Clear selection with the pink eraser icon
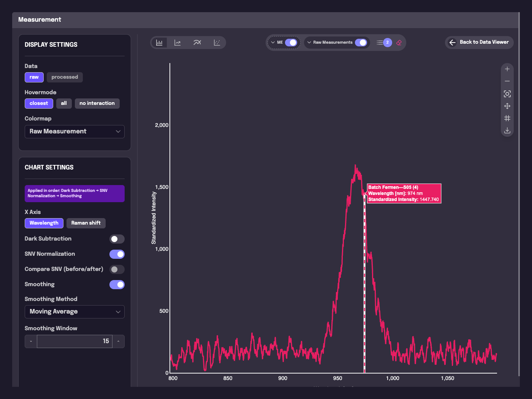Screen dimensions: 532x399 [399, 43]
